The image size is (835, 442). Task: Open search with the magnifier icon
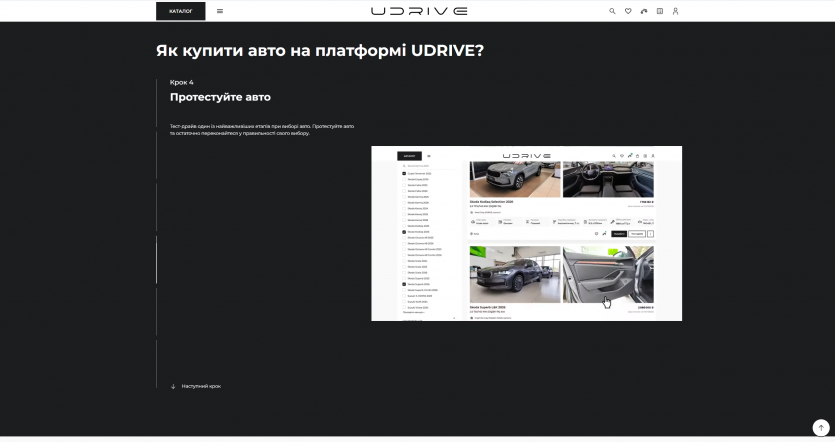click(613, 11)
